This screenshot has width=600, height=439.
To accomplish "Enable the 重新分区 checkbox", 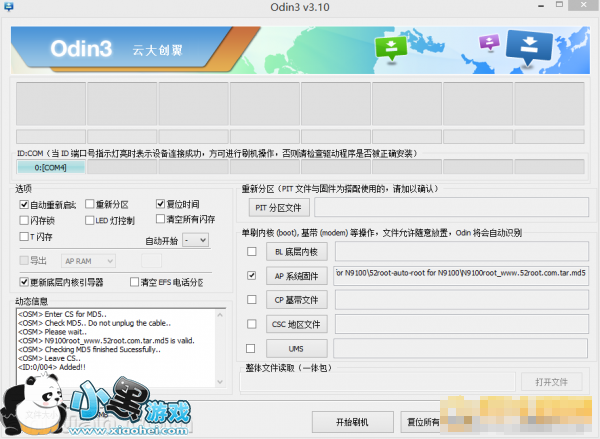I will [x=90, y=204].
